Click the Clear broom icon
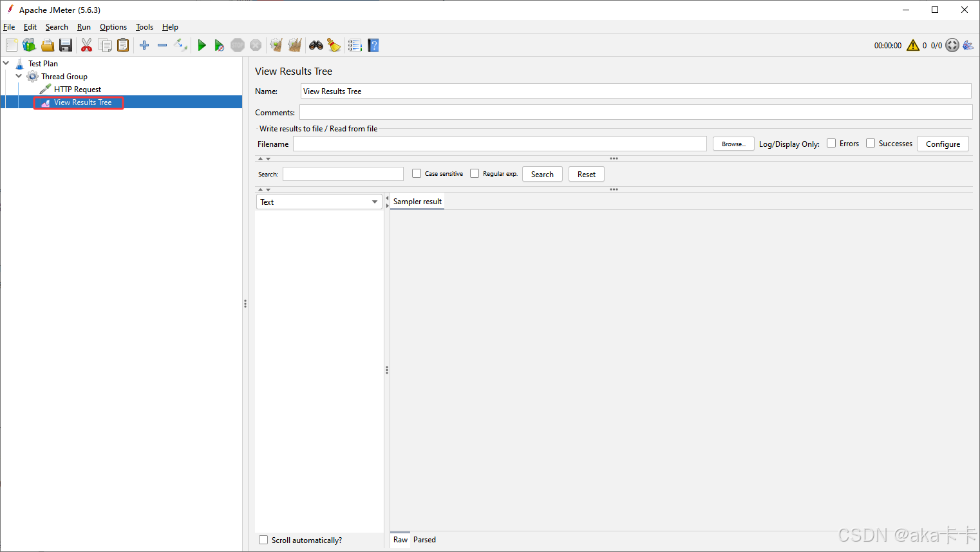 pyautogui.click(x=276, y=45)
